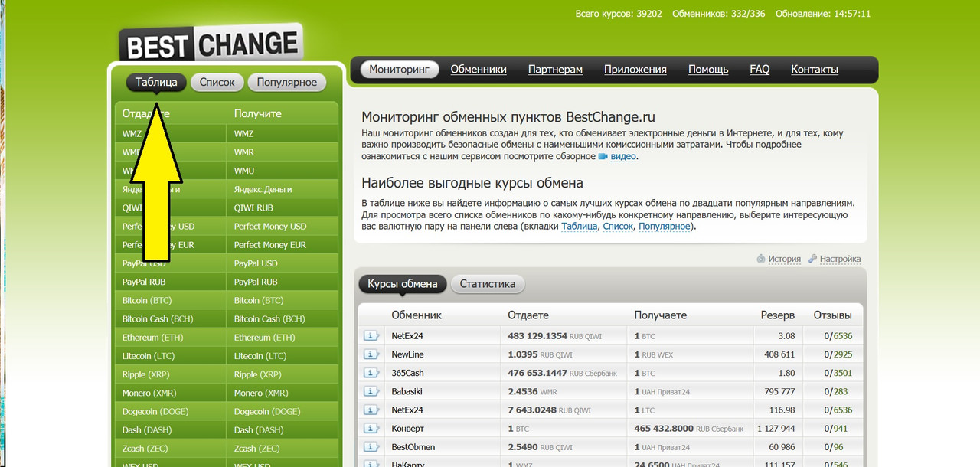Select Litecoin (LTC) in the Получите column
Screen dimensions: 980x467
coord(283,356)
